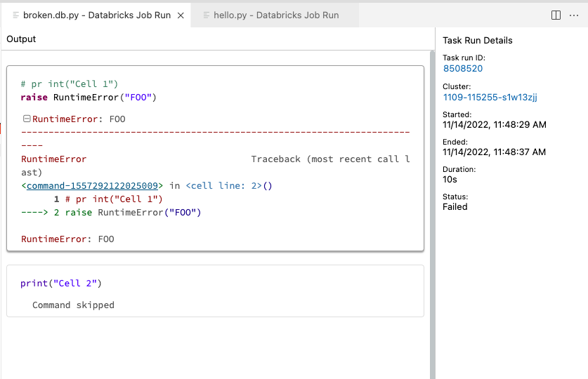Click the Duration value '10s'
Screen dimensions: 588x379
450,180
